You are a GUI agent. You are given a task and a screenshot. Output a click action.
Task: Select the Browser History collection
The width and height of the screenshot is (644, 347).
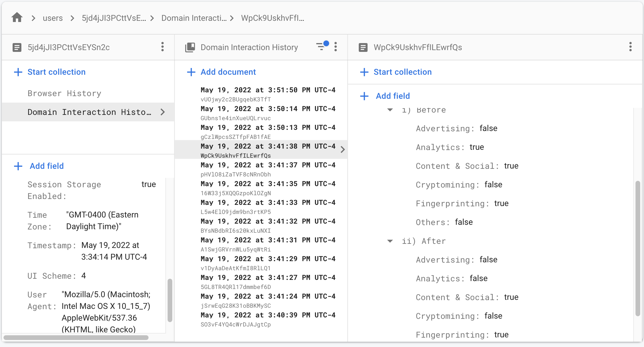[64, 93]
